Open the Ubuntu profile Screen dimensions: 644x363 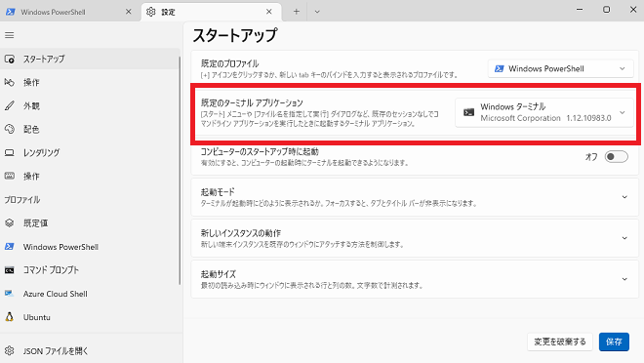90,317
